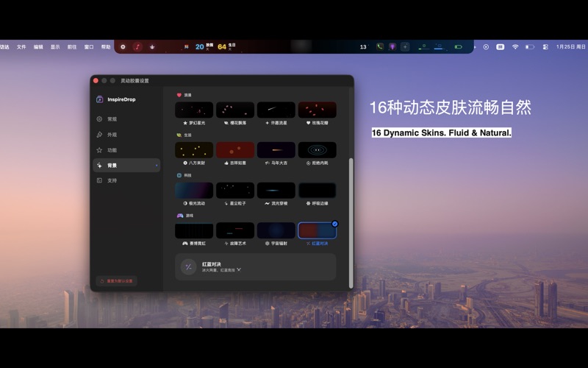Viewport: 588px width, 368px height.
Task: Select the 红蓝对决 skin with blue checkmark
Action: coord(317,230)
